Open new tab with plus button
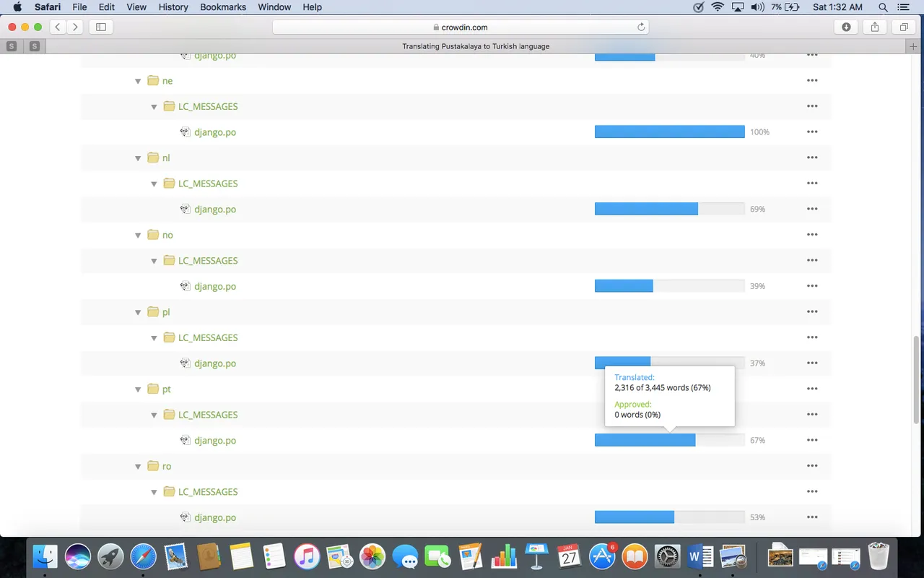This screenshot has width=924, height=578. (x=914, y=46)
